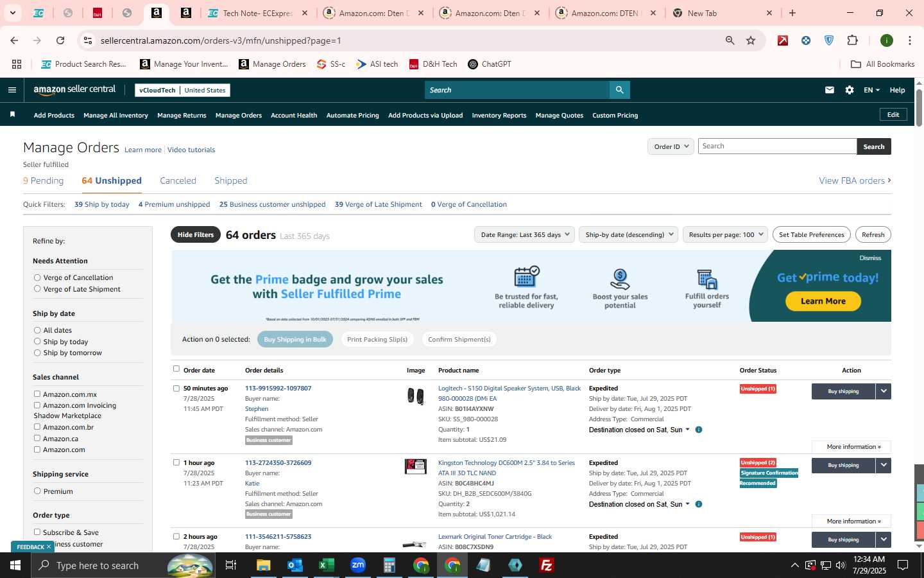Click the Seller Central top search field
Viewport: 924px width, 578px height.
517,90
